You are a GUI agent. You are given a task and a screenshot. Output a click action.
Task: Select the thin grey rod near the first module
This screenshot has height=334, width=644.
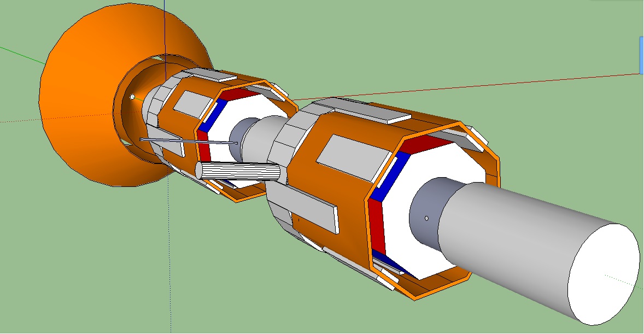(x=189, y=142)
